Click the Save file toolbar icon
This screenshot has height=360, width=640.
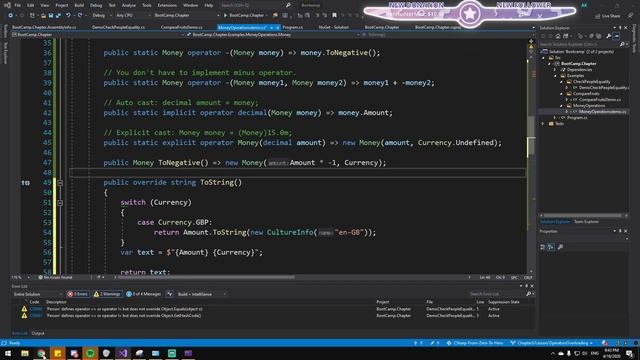tap(51, 16)
